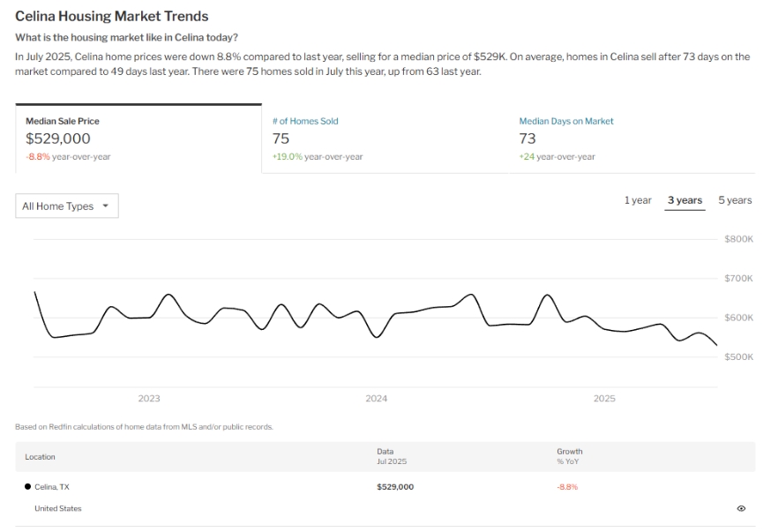This screenshot has width=771, height=532.
Task: Click the black dot beside Celina, TX
Action: pyautogui.click(x=27, y=487)
